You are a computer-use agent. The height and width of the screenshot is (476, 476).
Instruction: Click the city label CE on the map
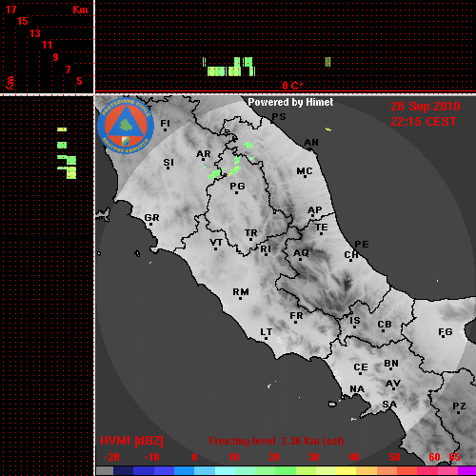coord(361,367)
